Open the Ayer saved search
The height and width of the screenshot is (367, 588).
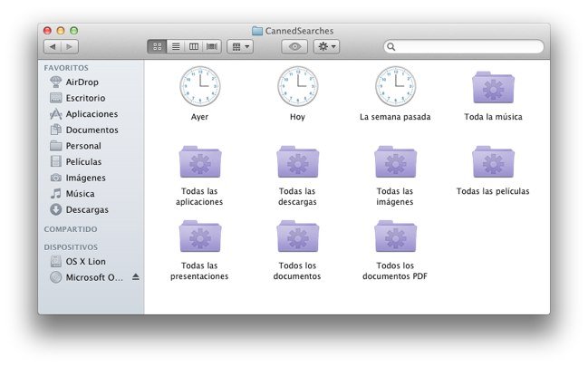pos(199,87)
